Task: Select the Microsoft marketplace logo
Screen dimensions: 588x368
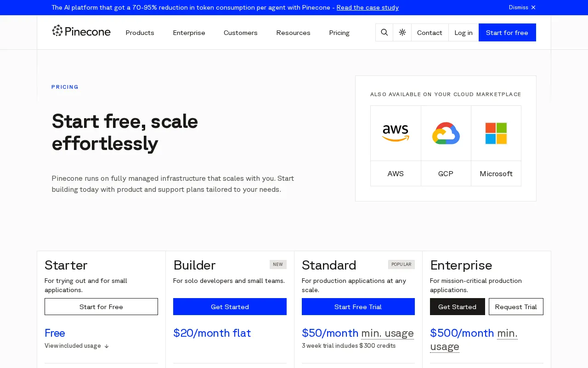Action: pyautogui.click(x=496, y=133)
